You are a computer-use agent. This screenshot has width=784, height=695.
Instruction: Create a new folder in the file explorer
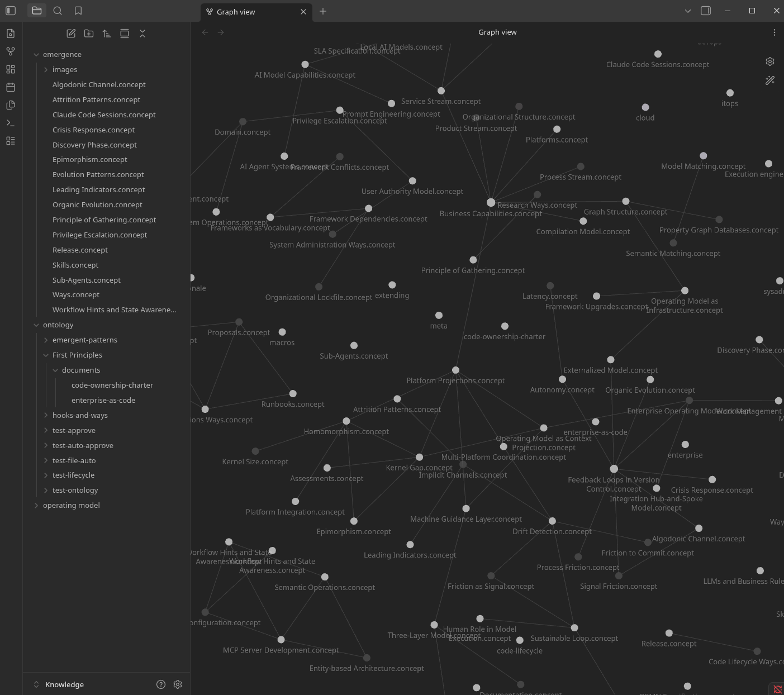pyautogui.click(x=89, y=34)
